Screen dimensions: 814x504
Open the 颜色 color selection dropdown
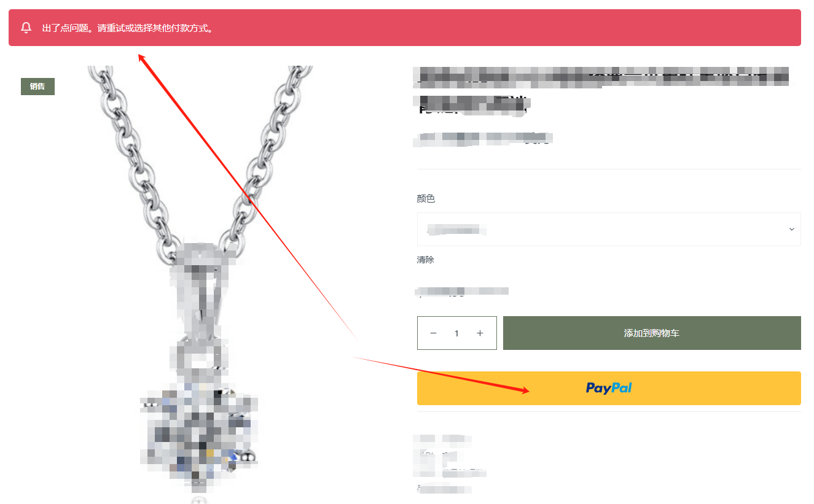click(609, 229)
